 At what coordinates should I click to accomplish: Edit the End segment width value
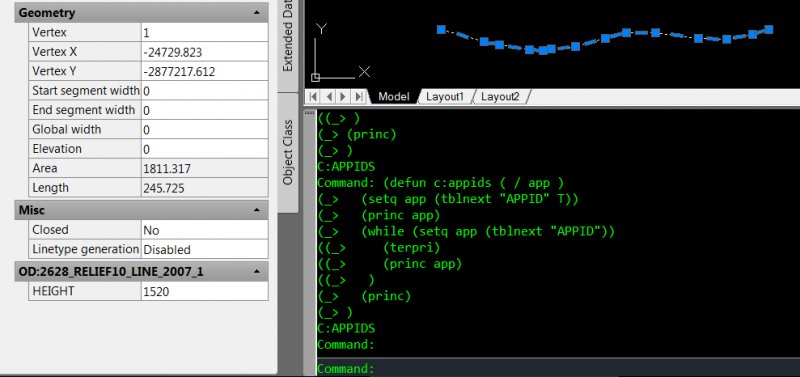click(x=204, y=110)
